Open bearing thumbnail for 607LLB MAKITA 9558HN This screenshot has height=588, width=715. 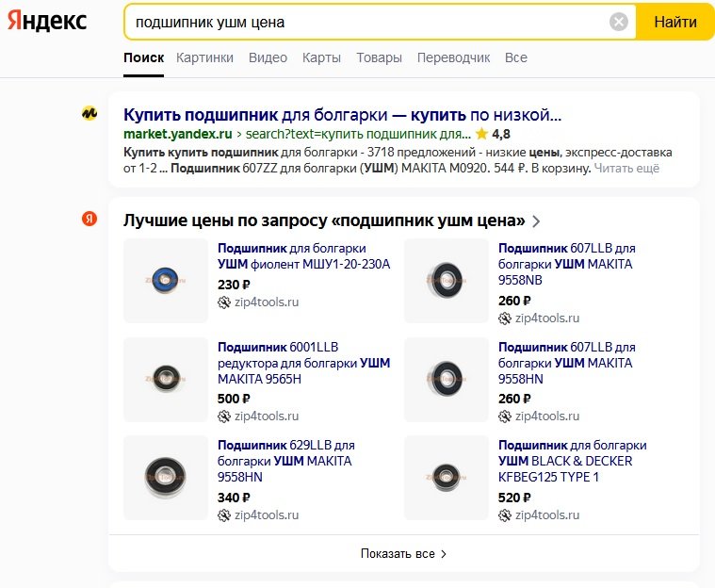click(x=447, y=380)
